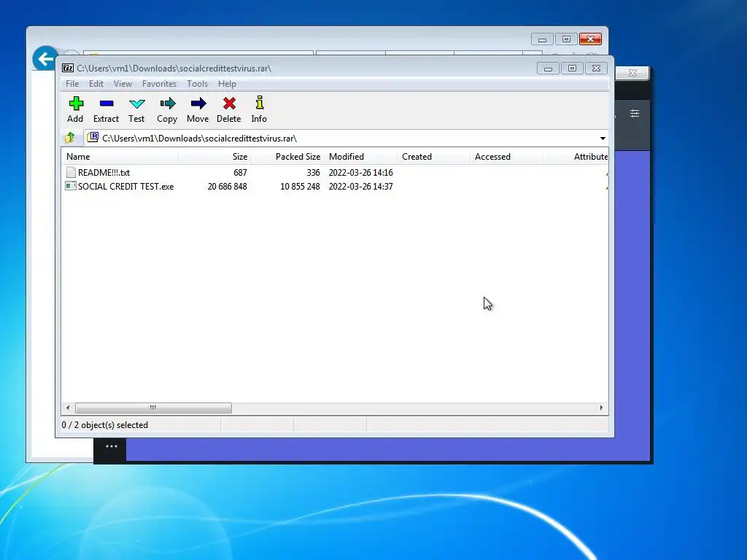Click the 7z icon in title bar
Image resolution: width=747 pixels, height=560 pixels.
point(68,68)
